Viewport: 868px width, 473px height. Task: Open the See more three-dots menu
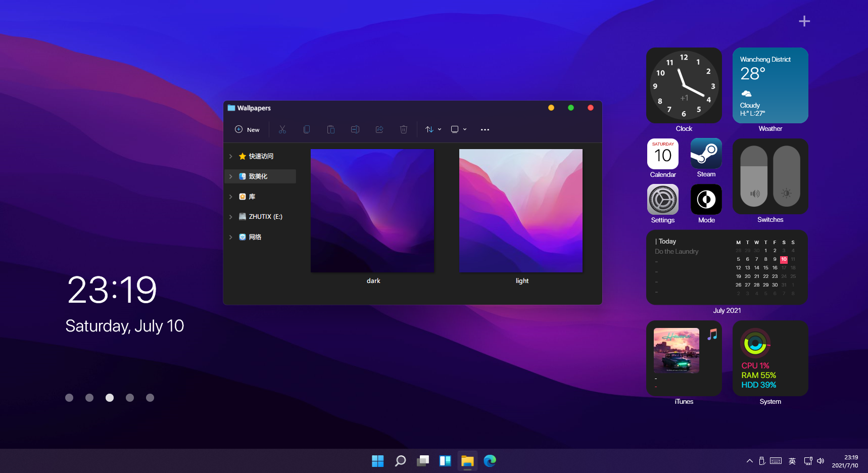pyautogui.click(x=485, y=129)
